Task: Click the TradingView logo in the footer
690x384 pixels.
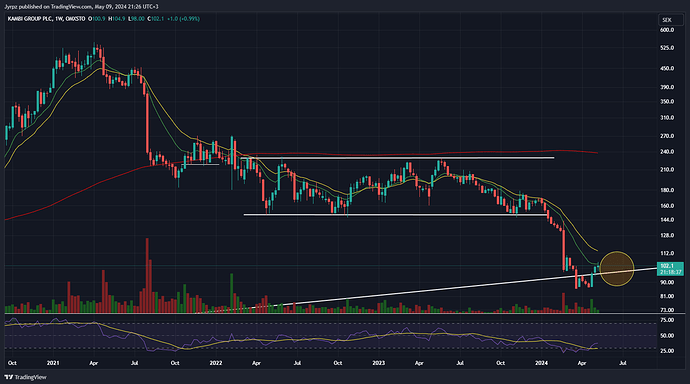Action: tap(25, 377)
